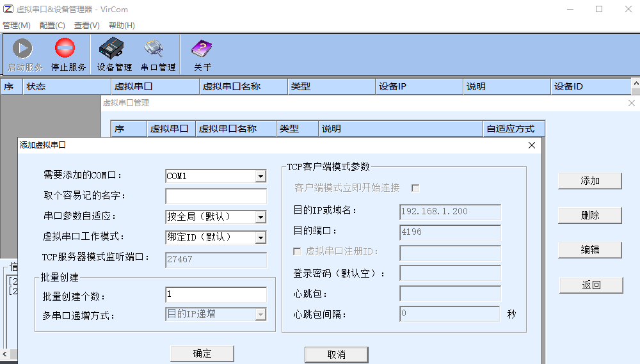Open Serial Port Management (串口管理) in the toolbar

pyautogui.click(x=157, y=54)
